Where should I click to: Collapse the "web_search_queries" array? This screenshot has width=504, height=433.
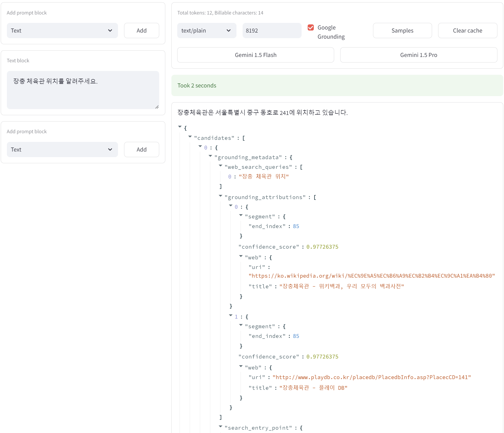pyautogui.click(x=220, y=166)
